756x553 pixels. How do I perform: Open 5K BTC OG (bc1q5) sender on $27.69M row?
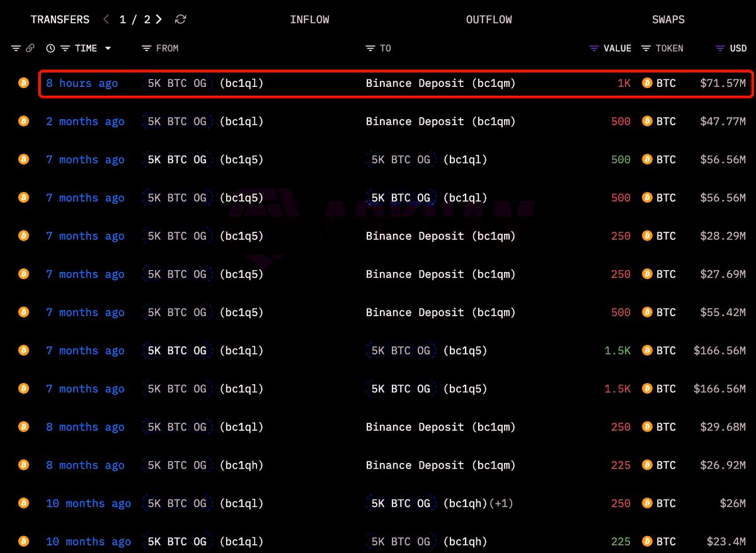203,274
